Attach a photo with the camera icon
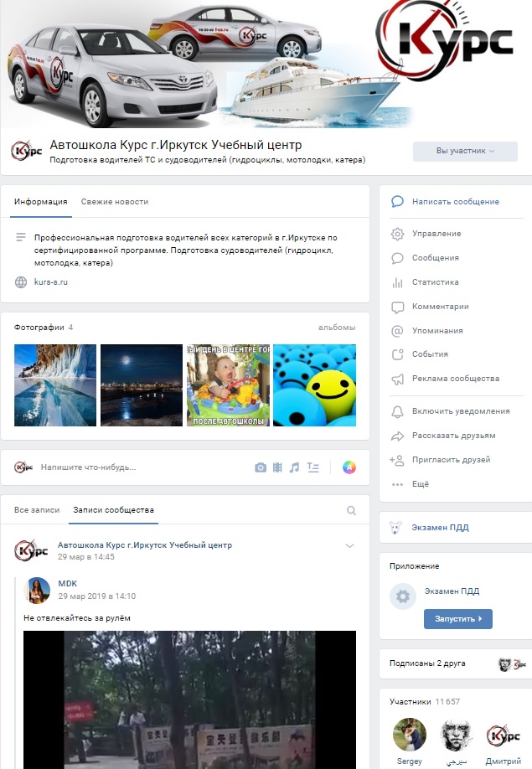The width and height of the screenshot is (532, 769). click(x=261, y=467)
